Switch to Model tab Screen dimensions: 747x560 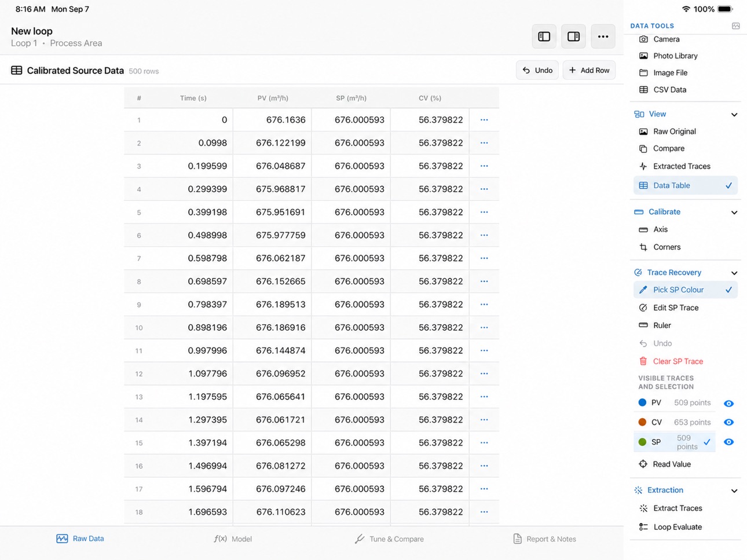pos(233,539)
